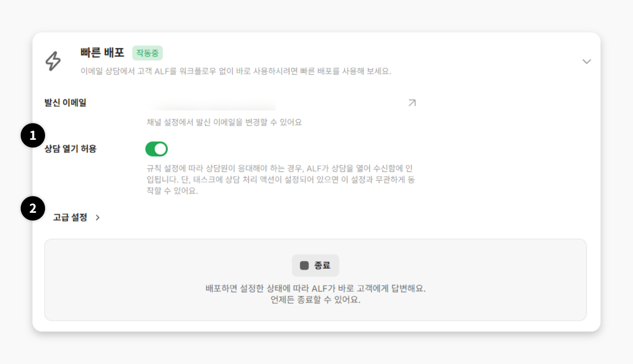Toggle the 상담 열기 허용 switch
The image size is (633, 364).
[x=157, y=149]
